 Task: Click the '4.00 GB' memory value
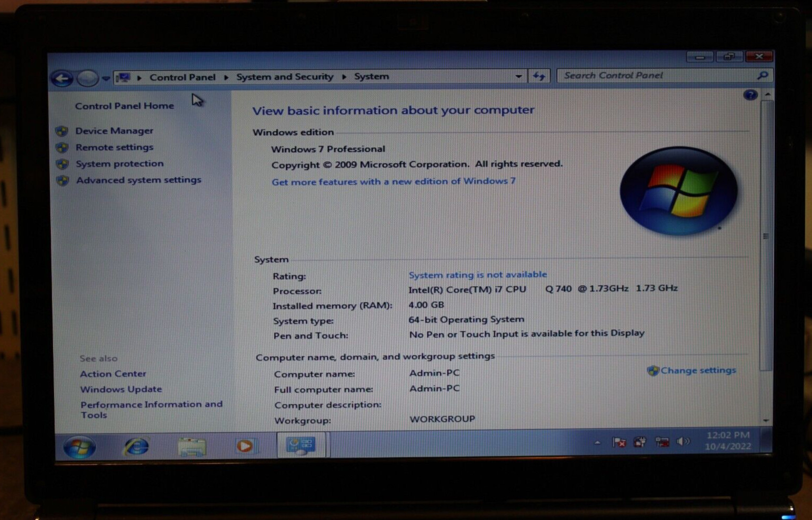[x=426, y=304]
